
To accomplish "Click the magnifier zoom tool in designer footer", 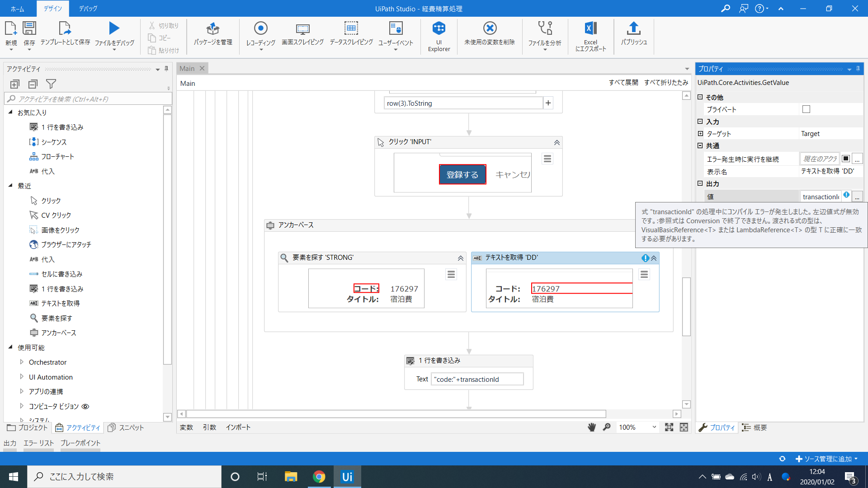I will coord(607,427).
